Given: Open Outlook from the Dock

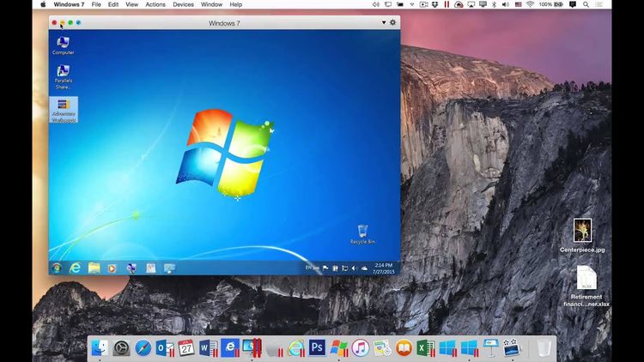Looking at the screenshot, I should pyautogui.click(x=165, y=348).
